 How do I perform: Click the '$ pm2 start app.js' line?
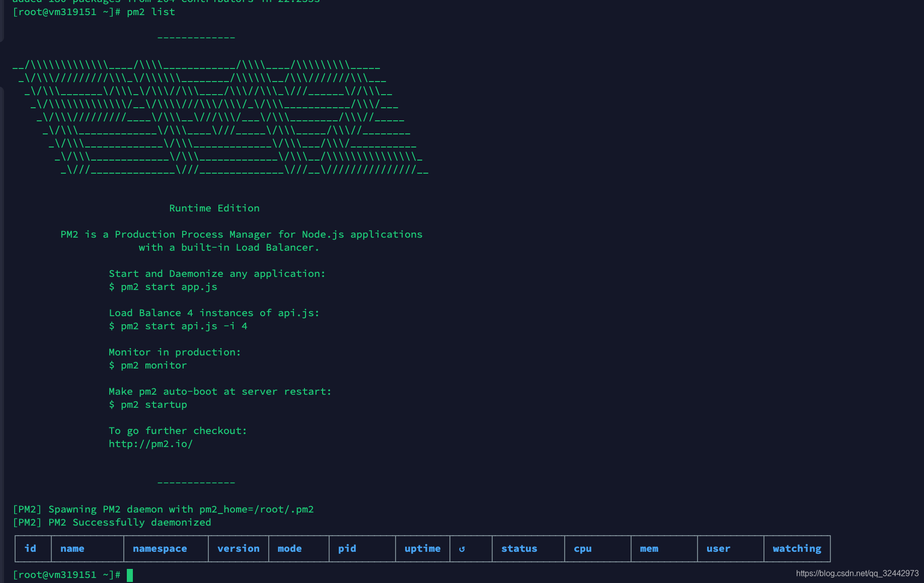point(163,287)
